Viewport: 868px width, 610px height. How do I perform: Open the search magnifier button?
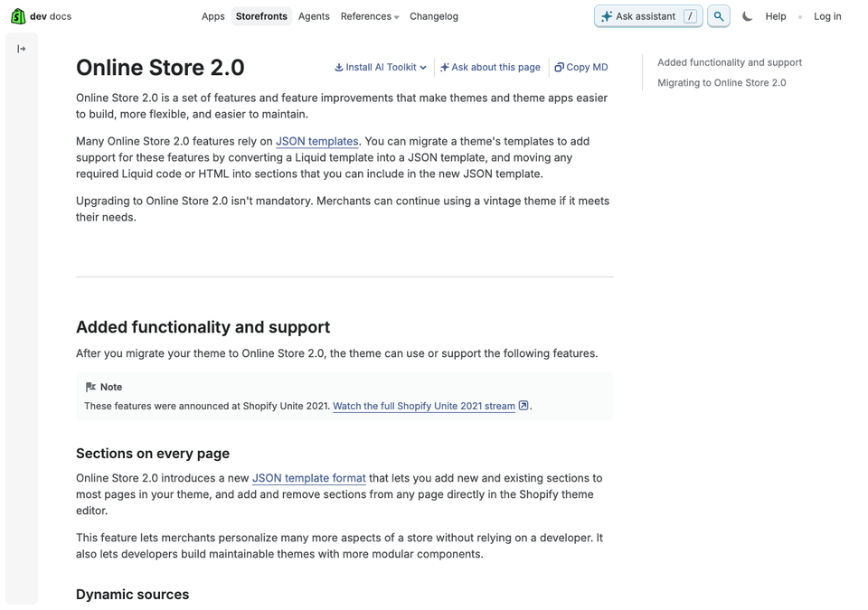tap(719, 16)
